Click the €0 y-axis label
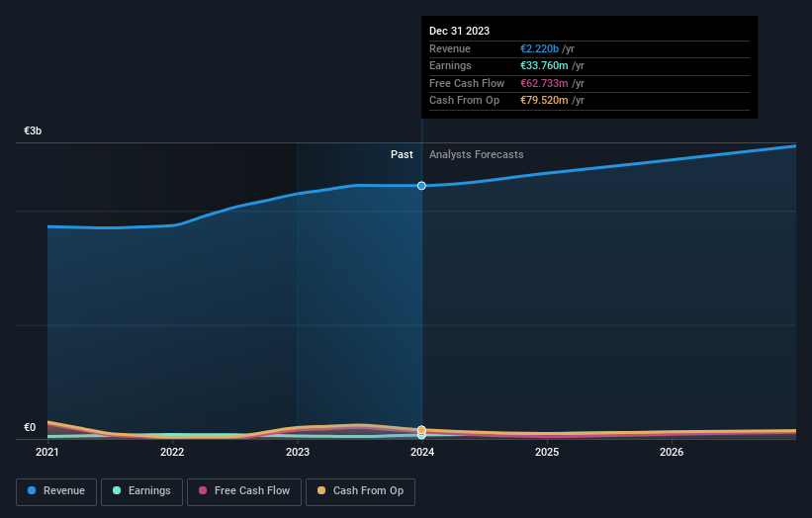This screenshot has height=518, width=812. point(30,427)
